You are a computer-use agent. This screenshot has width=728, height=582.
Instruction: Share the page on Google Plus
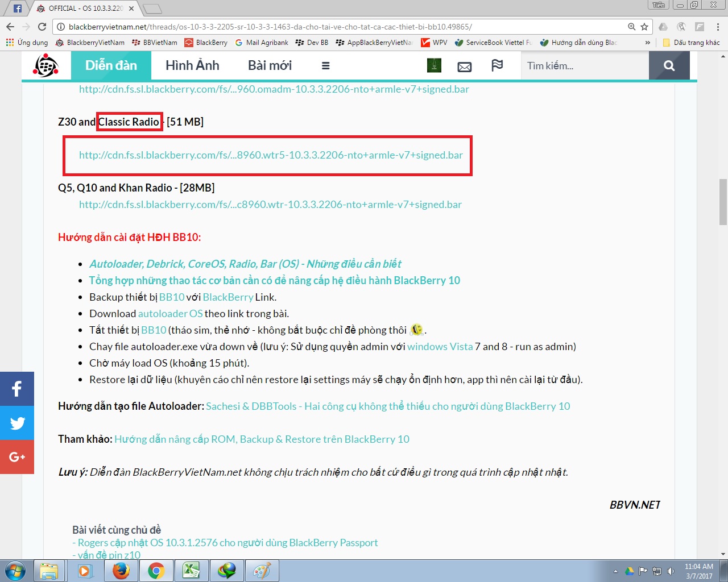pos(17,457)
